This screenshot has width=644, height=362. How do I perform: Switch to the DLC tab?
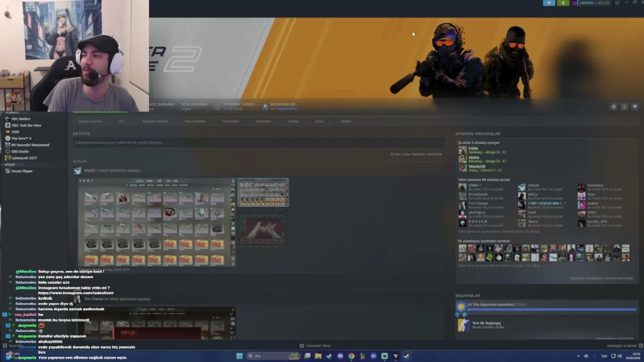(x=122, y=121)
